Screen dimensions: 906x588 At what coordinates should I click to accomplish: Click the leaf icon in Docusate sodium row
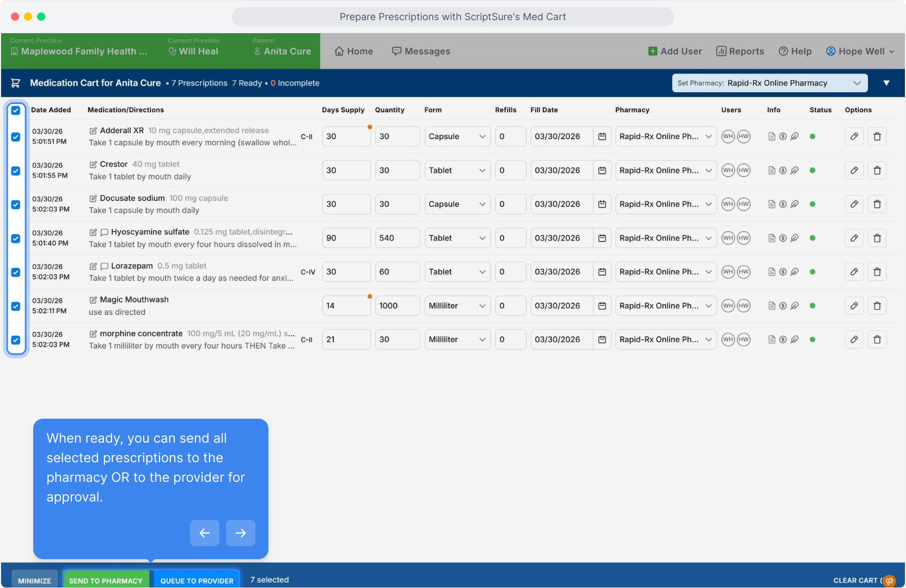pos(794,204)
